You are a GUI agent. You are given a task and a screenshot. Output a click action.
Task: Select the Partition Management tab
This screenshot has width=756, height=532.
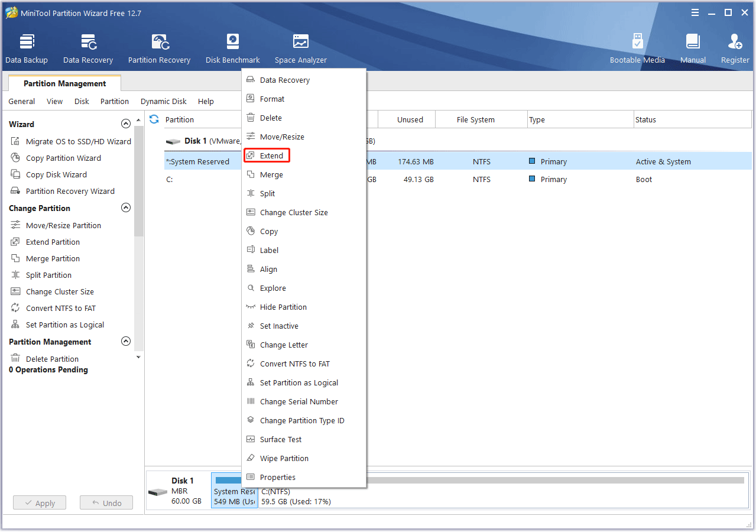click(x=64, y=83)
